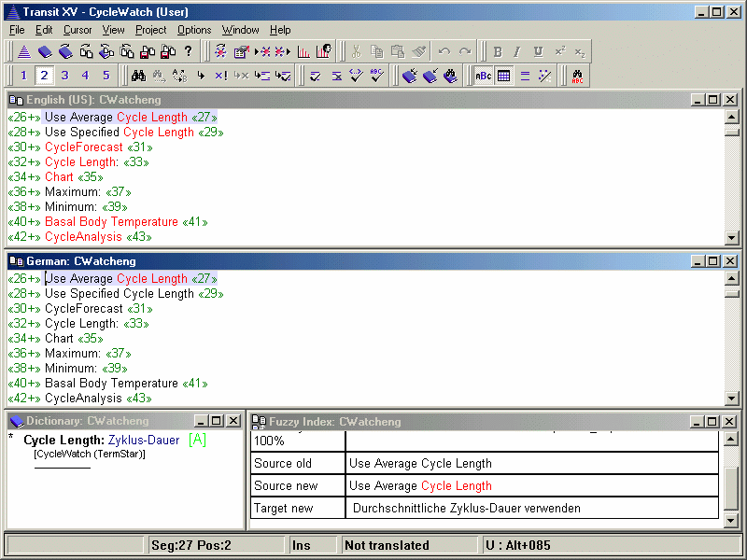747x560 pixels.
Task: Click the scissors cut icon
Action: tap(357, 51)
